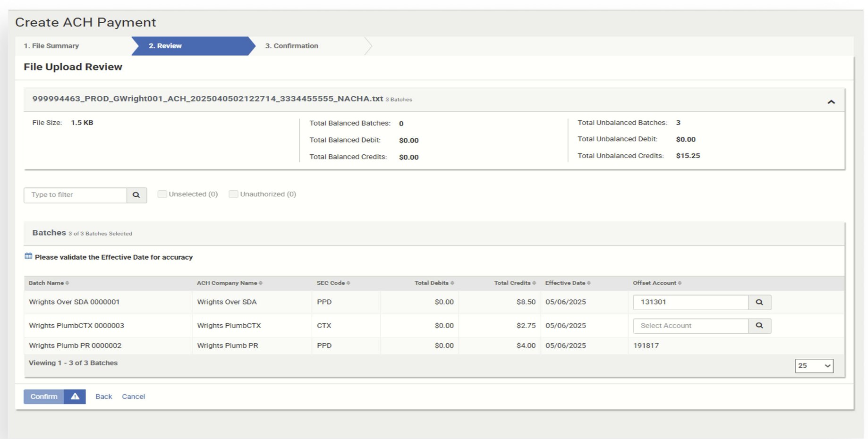Click the filter search magnifier icon
This screenshot has height=439, width=868.
tap(136, 195)
